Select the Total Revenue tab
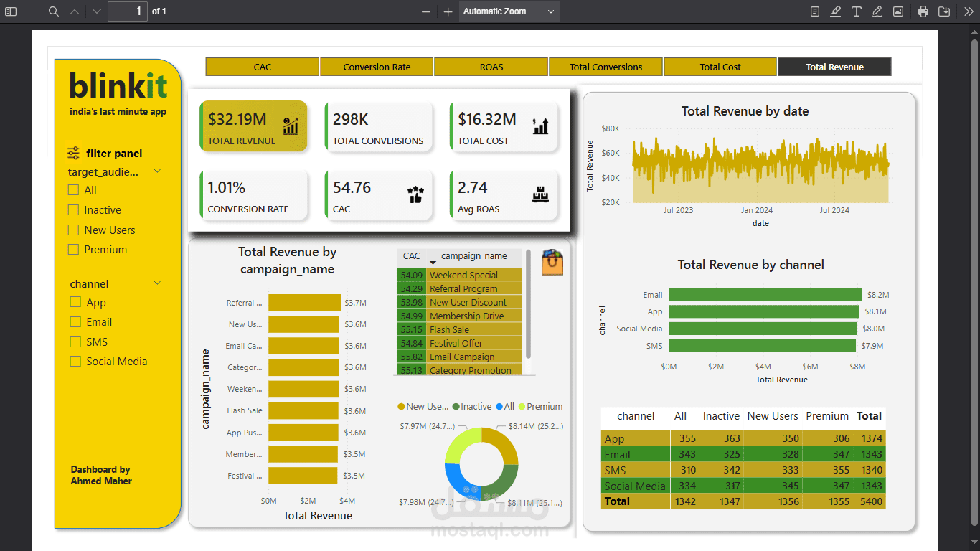The width and height of the screenshot is (980, 551). 834,67
